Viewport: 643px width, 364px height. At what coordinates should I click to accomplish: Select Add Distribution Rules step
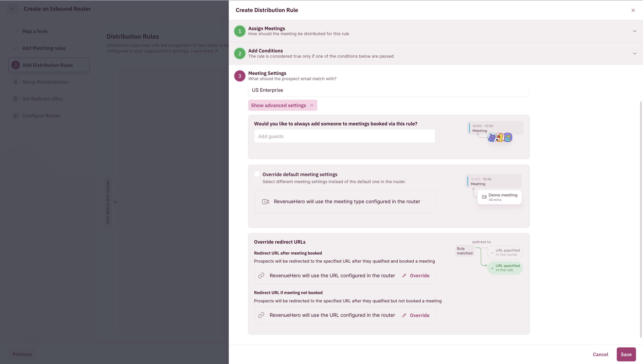coord(49,65)
